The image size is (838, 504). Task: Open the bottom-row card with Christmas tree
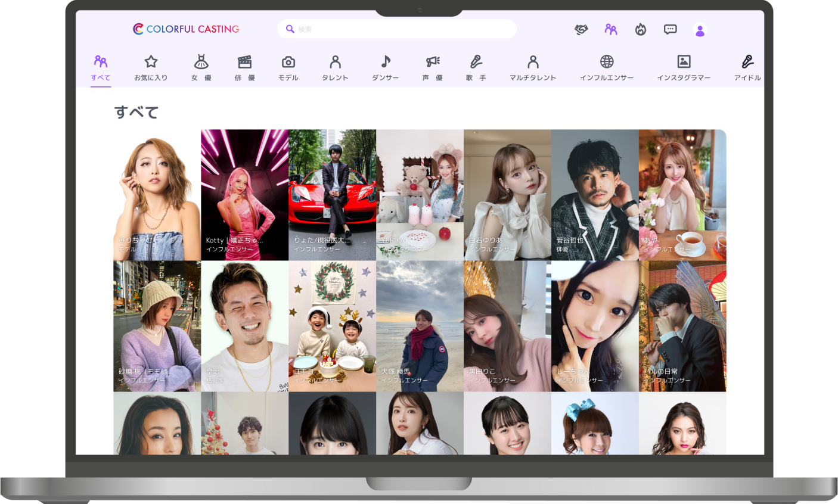point(245,423)
